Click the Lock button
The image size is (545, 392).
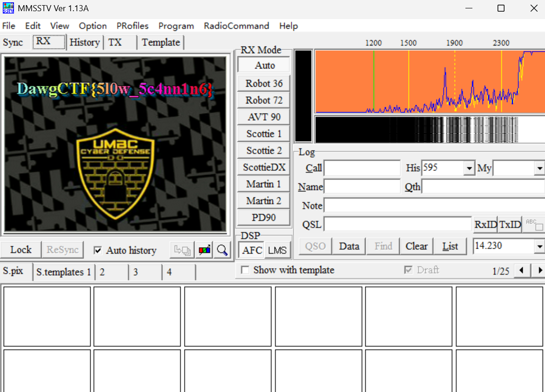[x=21, y=250]
